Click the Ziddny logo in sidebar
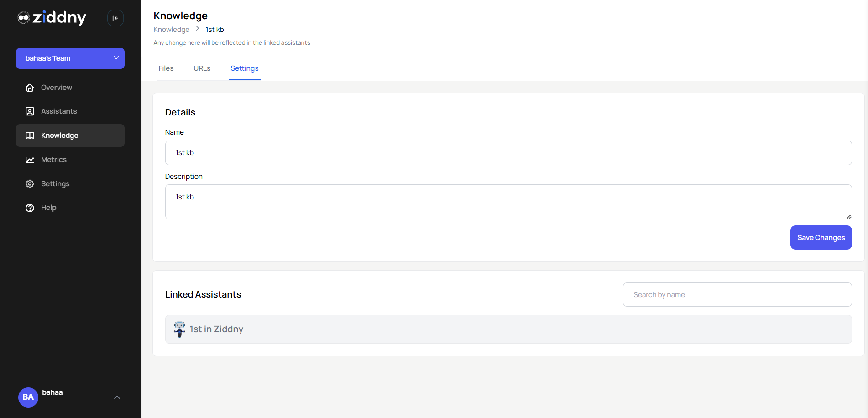 pyautogui.click(x=52, y=18)
